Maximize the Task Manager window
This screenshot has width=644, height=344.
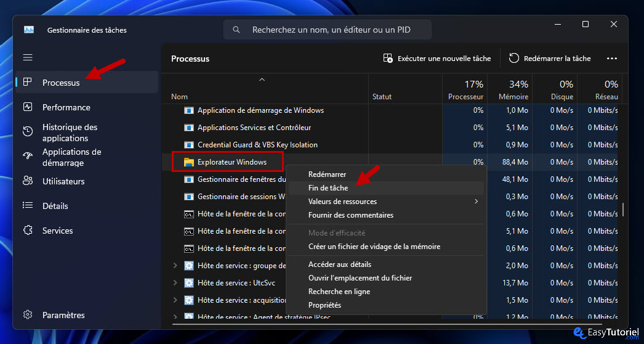[x=586, y=24]
